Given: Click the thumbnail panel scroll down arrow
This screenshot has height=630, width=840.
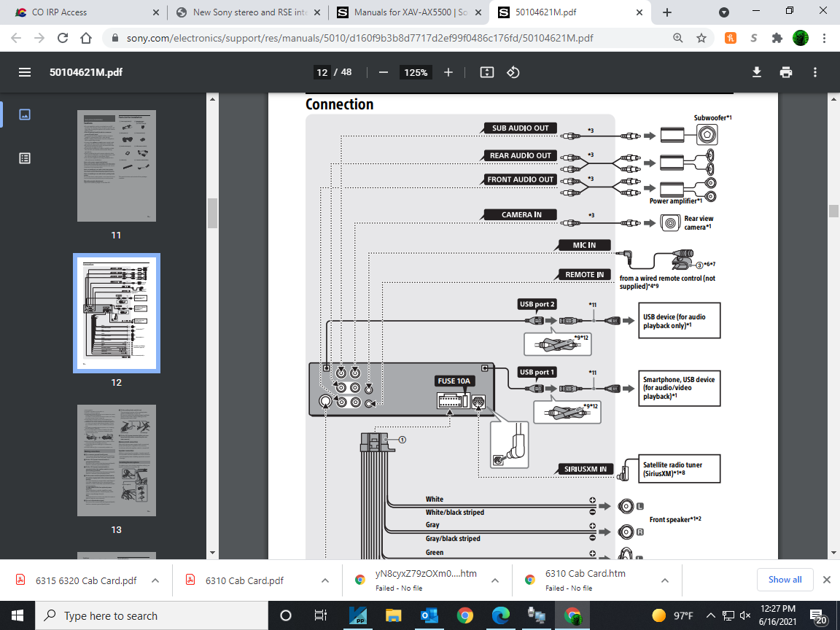Looking at the screenshot, I should tap(213, 552).
